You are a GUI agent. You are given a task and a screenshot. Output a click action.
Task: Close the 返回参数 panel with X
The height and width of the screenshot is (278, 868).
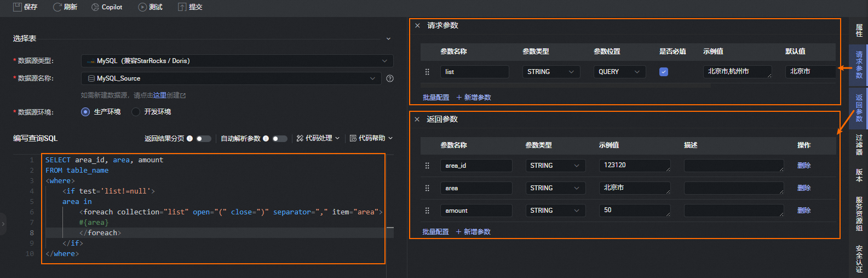pyautogui.click(x=417, y=120)
